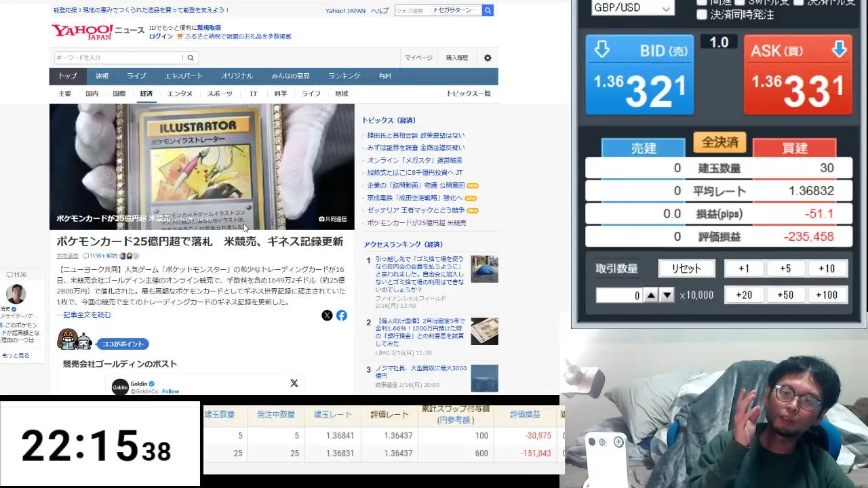
Task: Open the 購入履歴 link
Action: point(456,58)
